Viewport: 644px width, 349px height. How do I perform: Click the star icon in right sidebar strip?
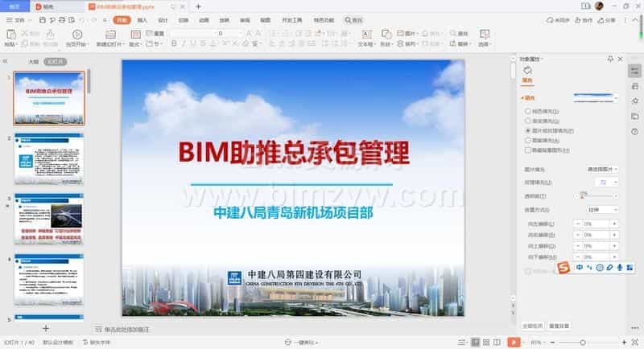click(634, 101)
